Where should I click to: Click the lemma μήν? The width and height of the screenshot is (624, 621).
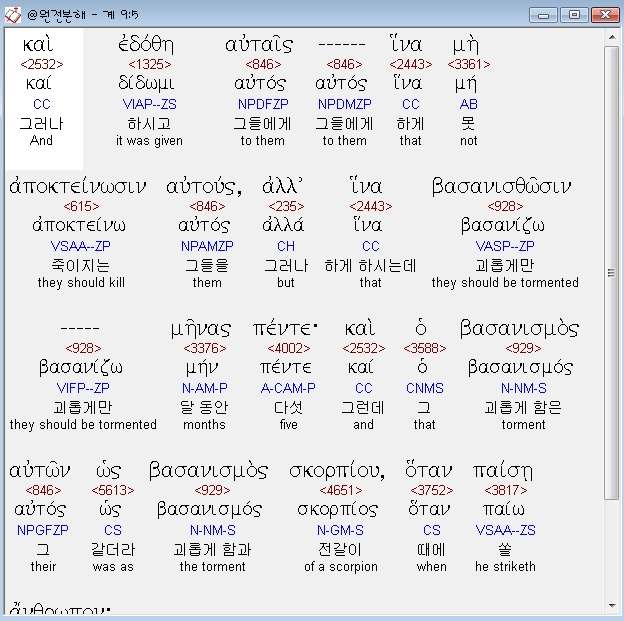pos(202,368)
